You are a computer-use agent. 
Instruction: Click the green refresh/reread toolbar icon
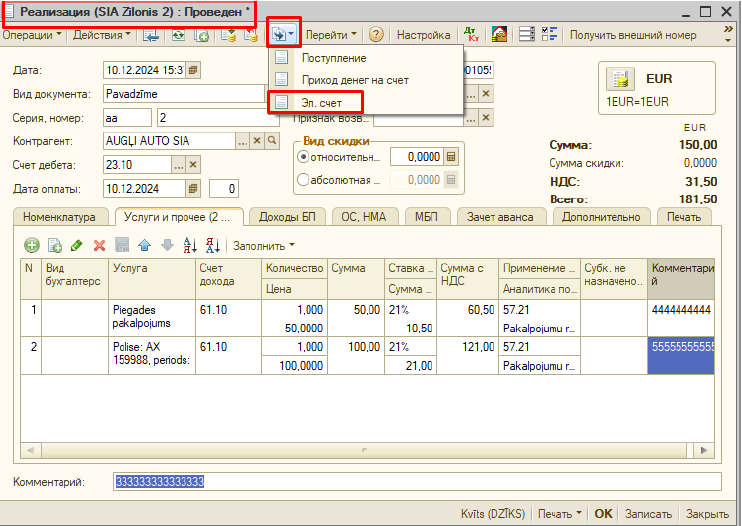click(x=178, y=35)
